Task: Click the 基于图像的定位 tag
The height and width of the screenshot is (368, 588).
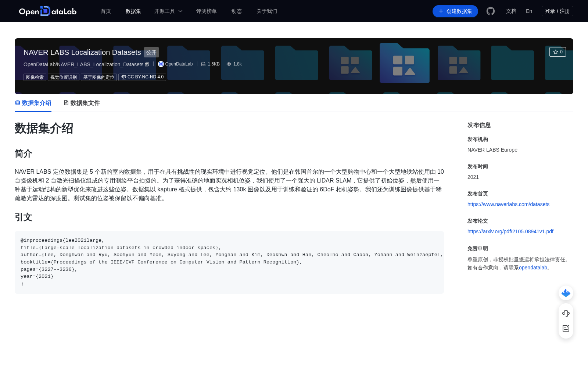Action: click(99, 77)
